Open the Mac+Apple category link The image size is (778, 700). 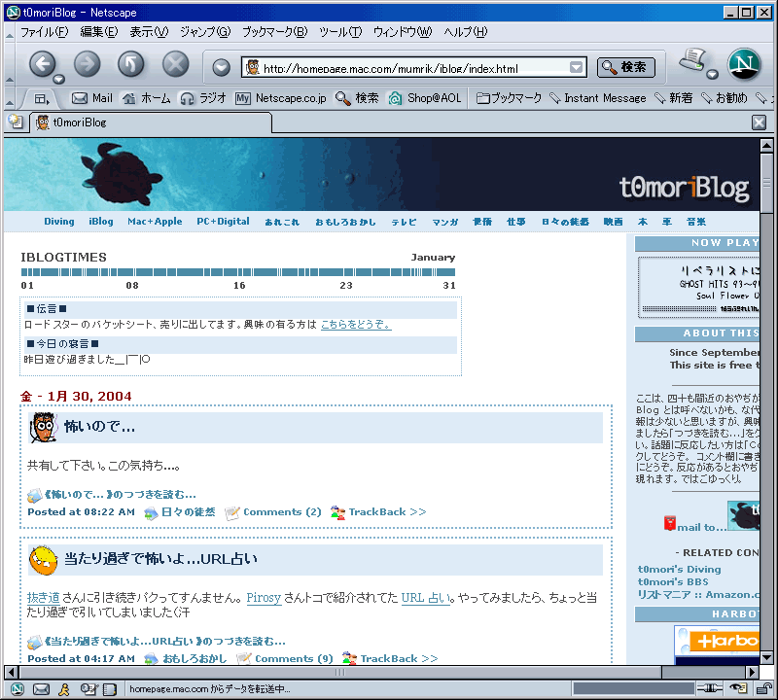(x=155, y=222)
